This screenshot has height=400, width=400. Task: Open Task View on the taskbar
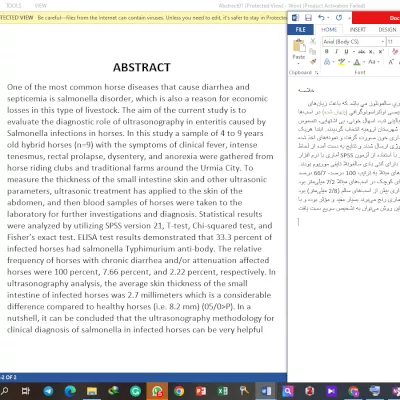pyautogui.click(x=25, y=391)
